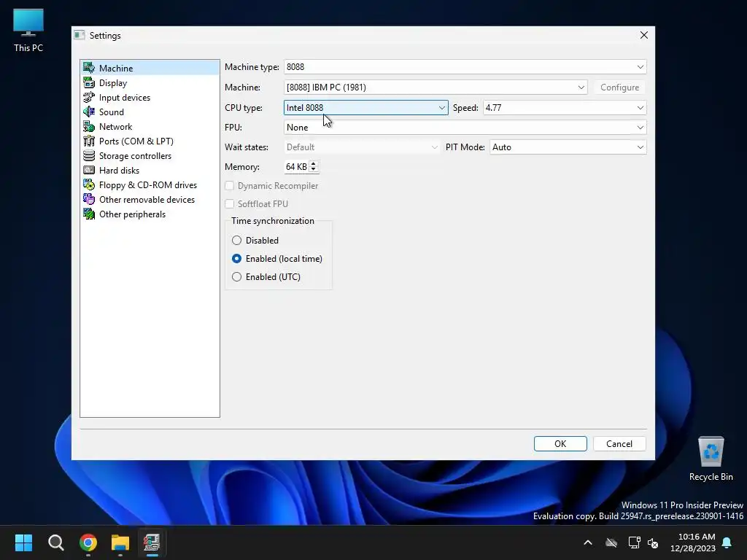Open notifications bell icon
This screenshot has height=560, width=747.
727,542
